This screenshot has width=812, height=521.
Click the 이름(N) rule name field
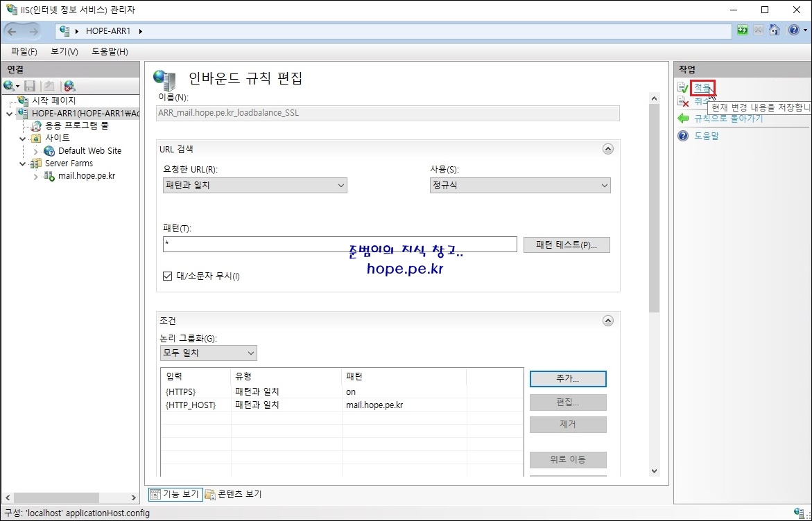point(388,113)
